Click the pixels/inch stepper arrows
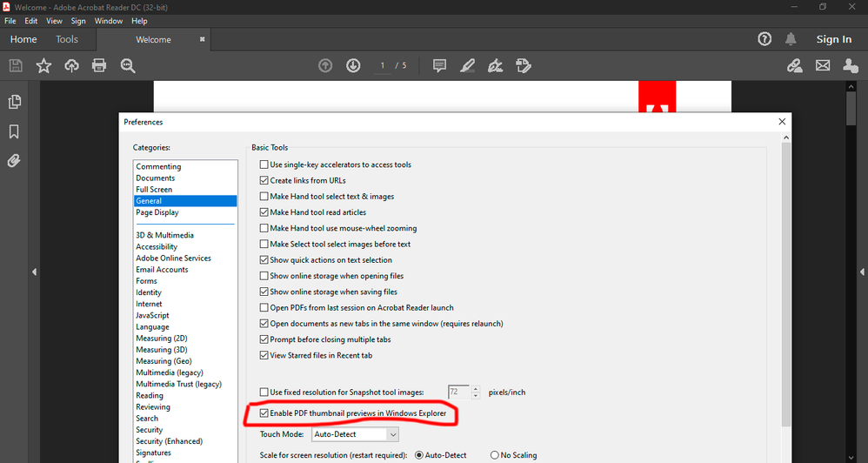Screen dimensions: 868x463 476,393
